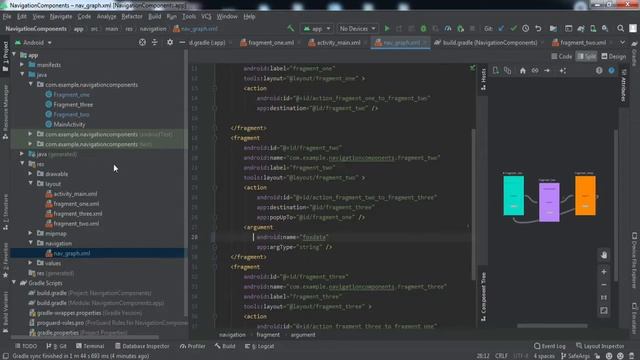Viewport: 640px width, 360px height.
Task: Open the Build menu
Action: point(154,16)
